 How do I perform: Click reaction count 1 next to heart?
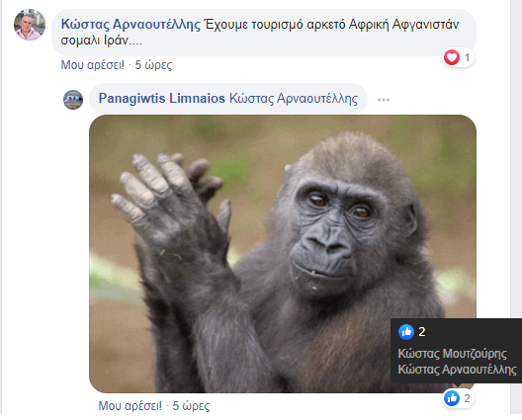click(x=467, y=57)
